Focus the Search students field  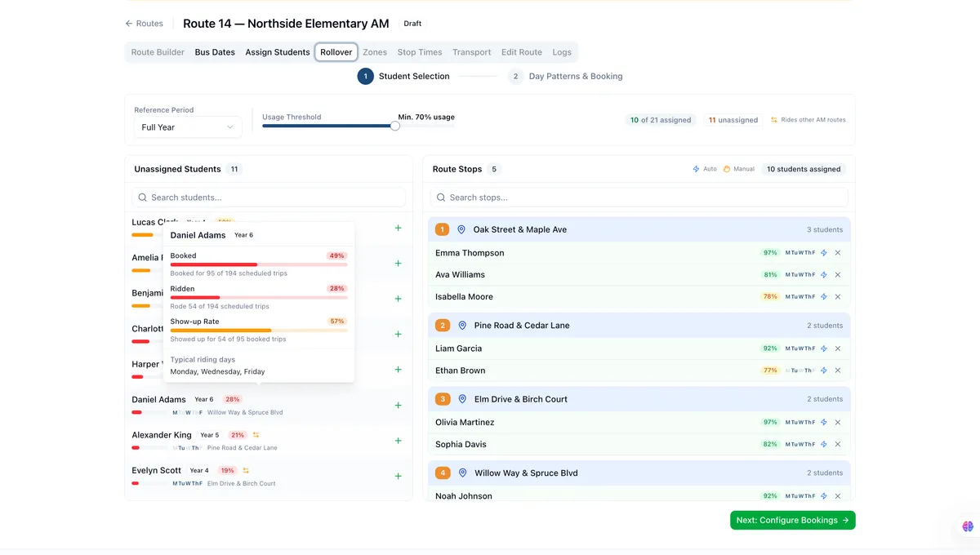point(269,198)
